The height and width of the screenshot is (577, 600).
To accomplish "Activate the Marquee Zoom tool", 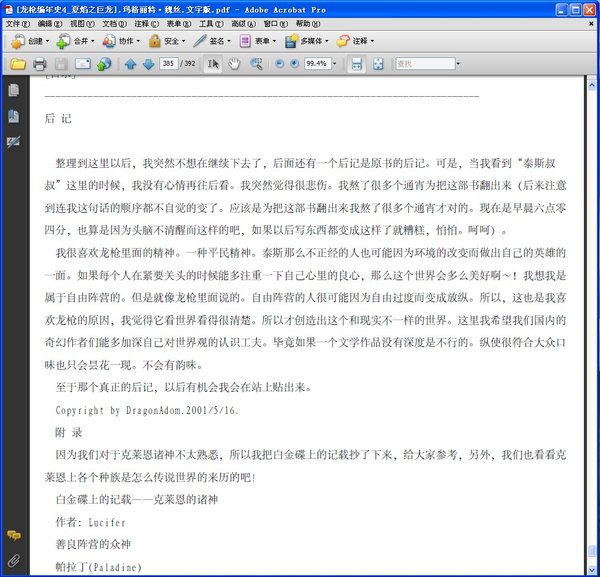I will click(x=256, y=64).
